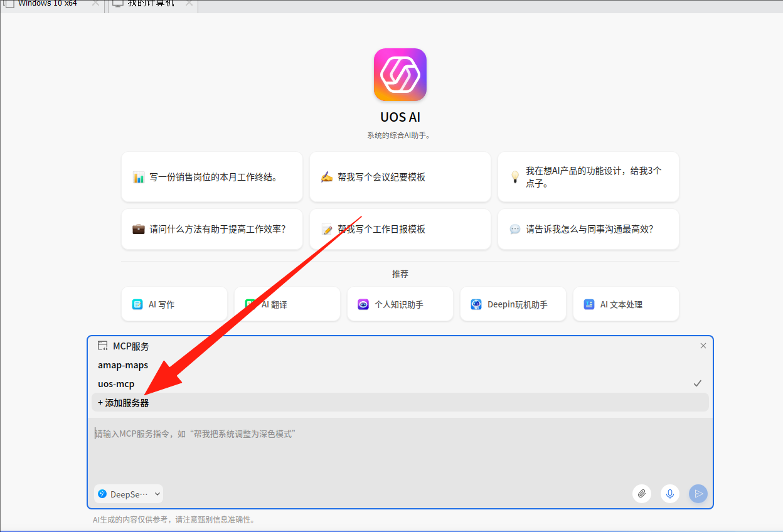This screenshot has width=783, height=532.
Task: Select the amap-maps MCP server
Action: [x=400, y=365]
